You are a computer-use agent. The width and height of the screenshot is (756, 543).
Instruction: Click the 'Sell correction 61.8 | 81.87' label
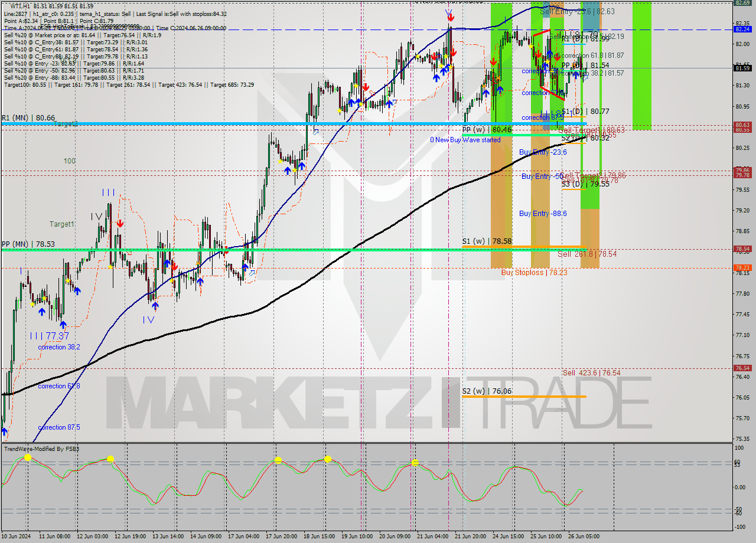click(586, 55)
